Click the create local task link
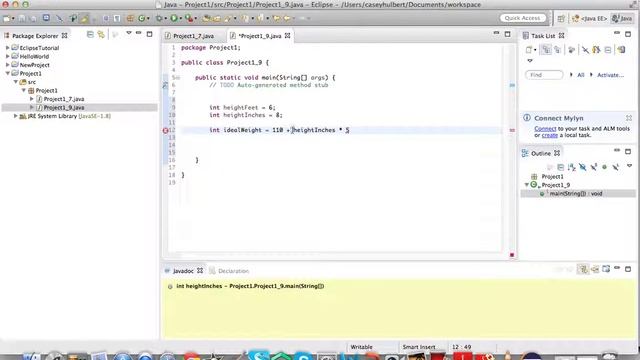This screenshot has height=360, width=640. tap(549, 135)
